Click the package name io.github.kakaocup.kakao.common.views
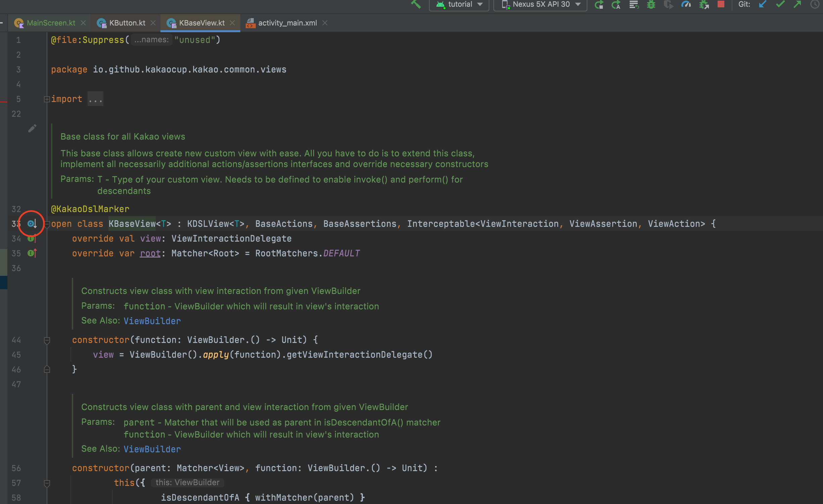 click(190, 69)
